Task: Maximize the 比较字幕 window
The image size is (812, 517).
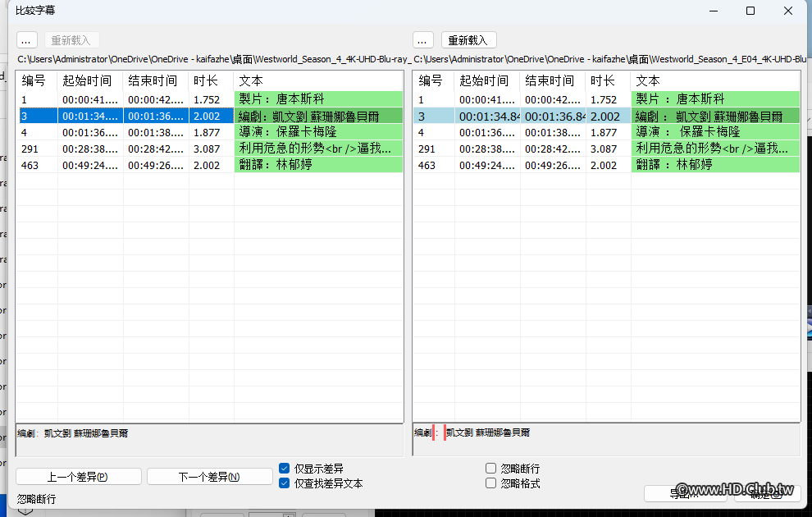Action: pyautogui.click(x=750, y=11)
